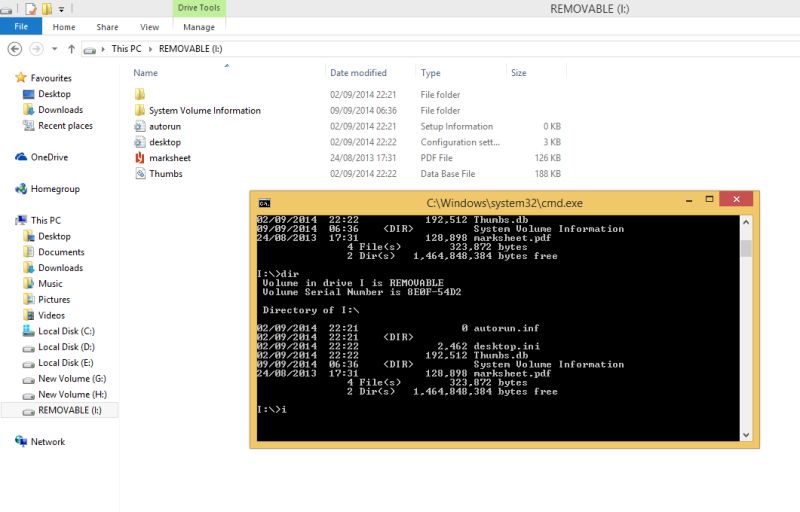The image size is (800, 512).
Task: Click the Forward navigation arrow
Action: 36,49
